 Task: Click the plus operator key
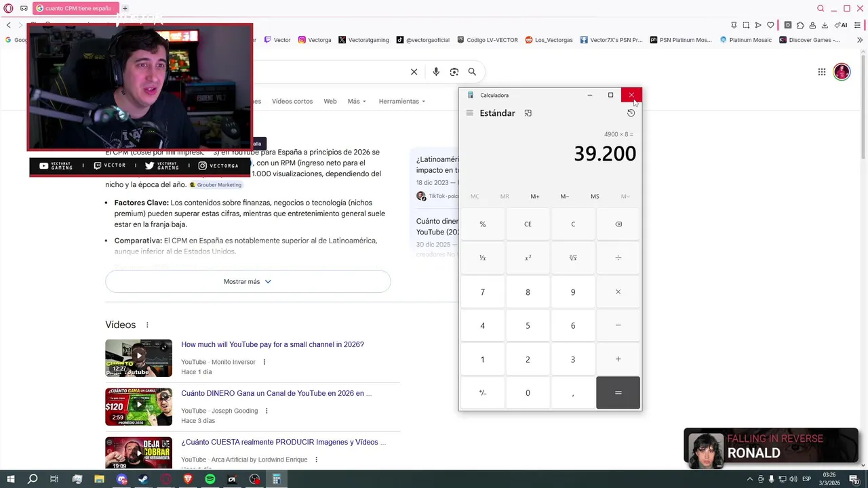point(618,359)
